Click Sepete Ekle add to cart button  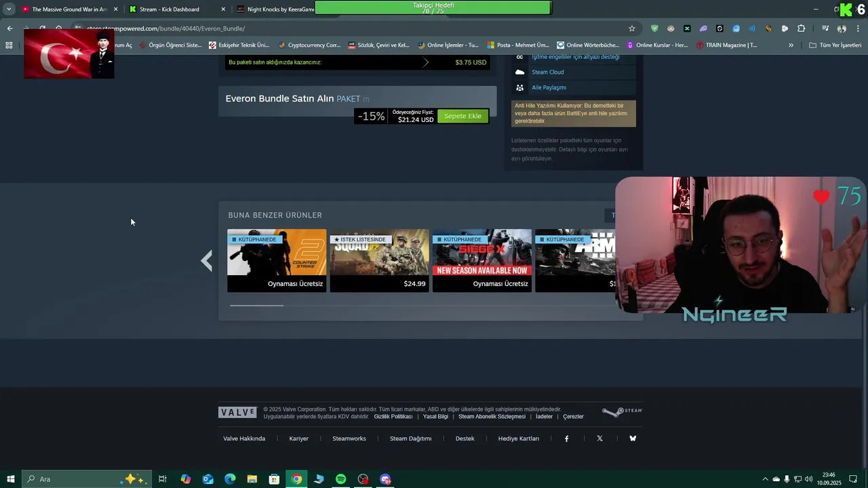click(462, 116)
